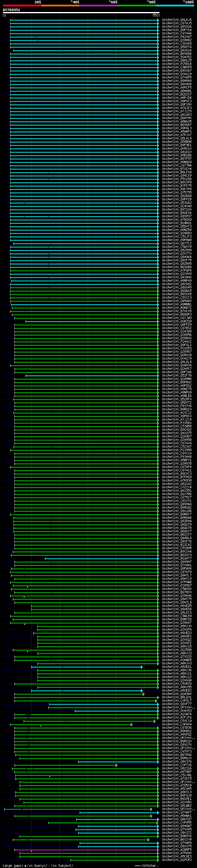
Task: Select the UniRef100_Q1PCR3 label
Action: (176, 860)
